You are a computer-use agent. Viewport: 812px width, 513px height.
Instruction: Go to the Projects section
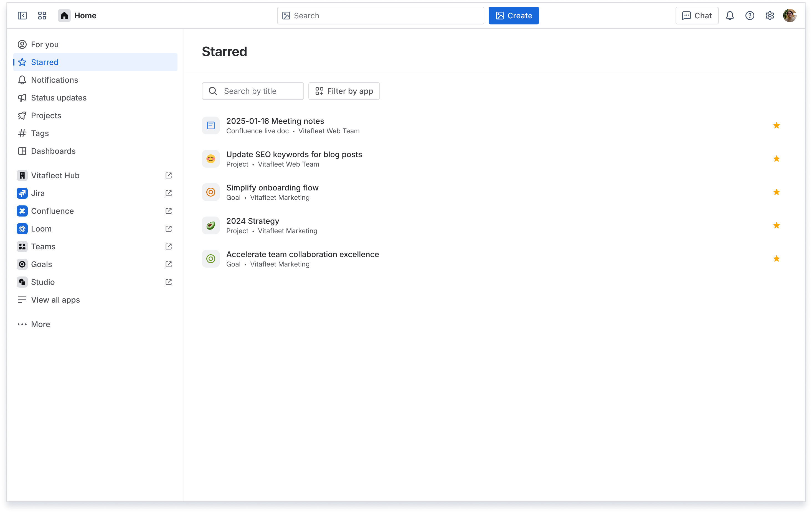tap(46, 115)
